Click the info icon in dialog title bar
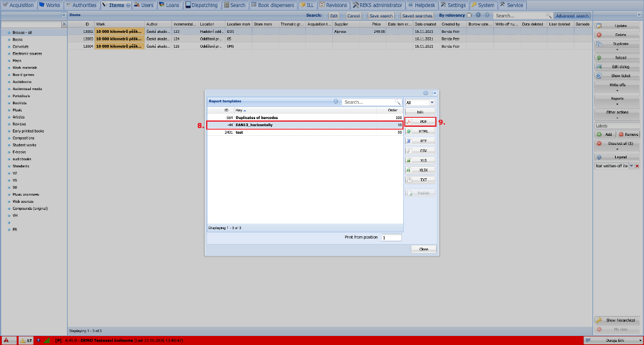This screenshot has width=644, height=345. [x=426, y=93]
